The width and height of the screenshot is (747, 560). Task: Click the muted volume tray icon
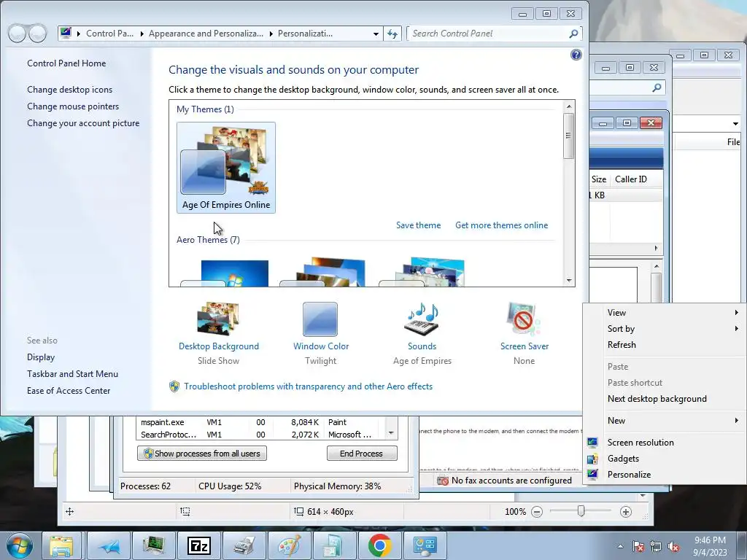point(673,546)
